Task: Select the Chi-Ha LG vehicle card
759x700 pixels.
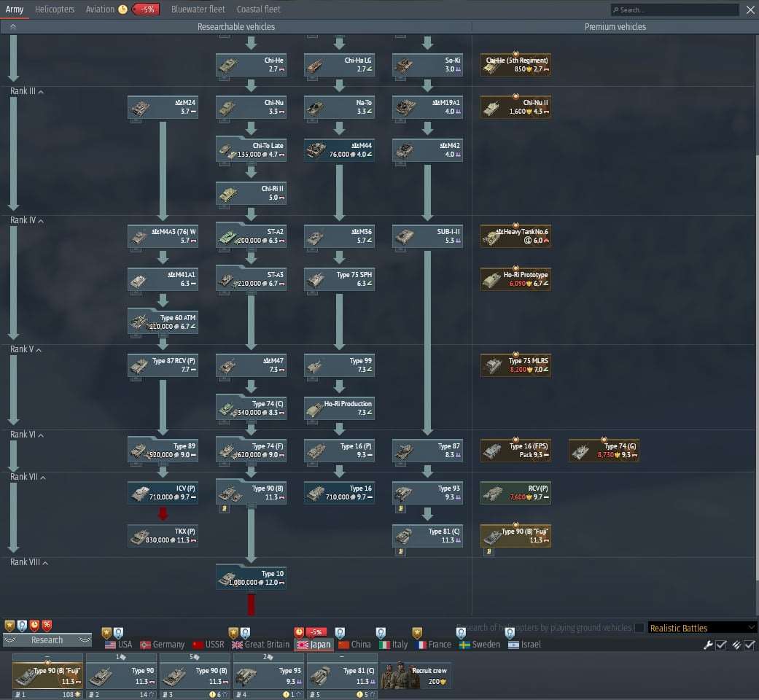Action: (x=339, y=65)
